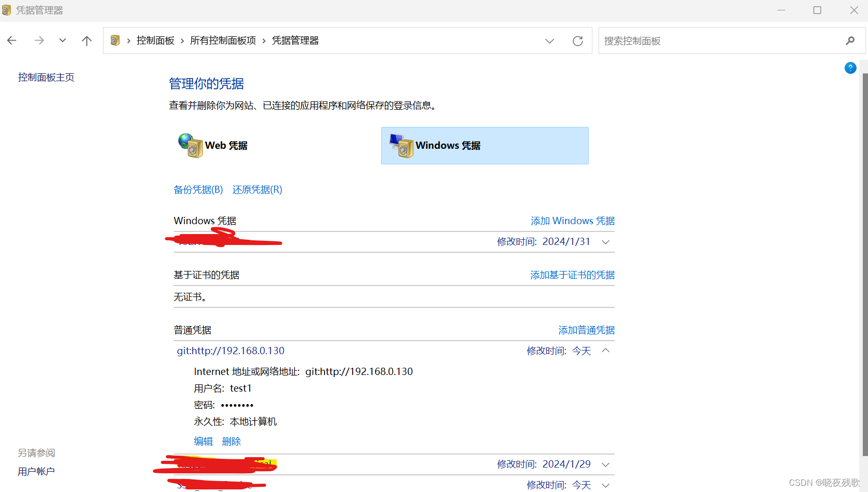Click 添加 Windows 凭据 link
The image size is (868, 492).
[x=573, y=221]
